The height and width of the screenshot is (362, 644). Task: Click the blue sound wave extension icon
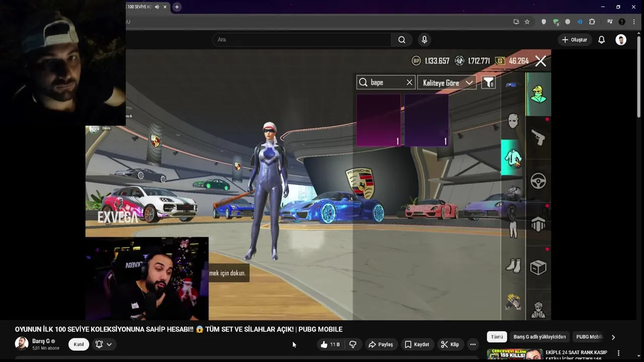click(580, 22)
